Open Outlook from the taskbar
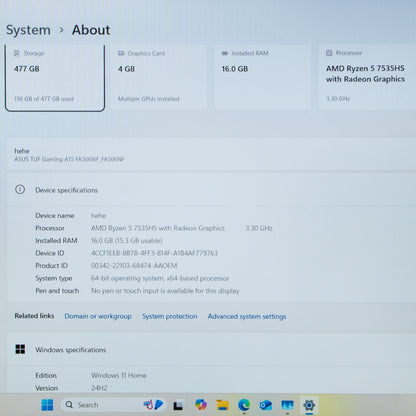 pos(266,405)
